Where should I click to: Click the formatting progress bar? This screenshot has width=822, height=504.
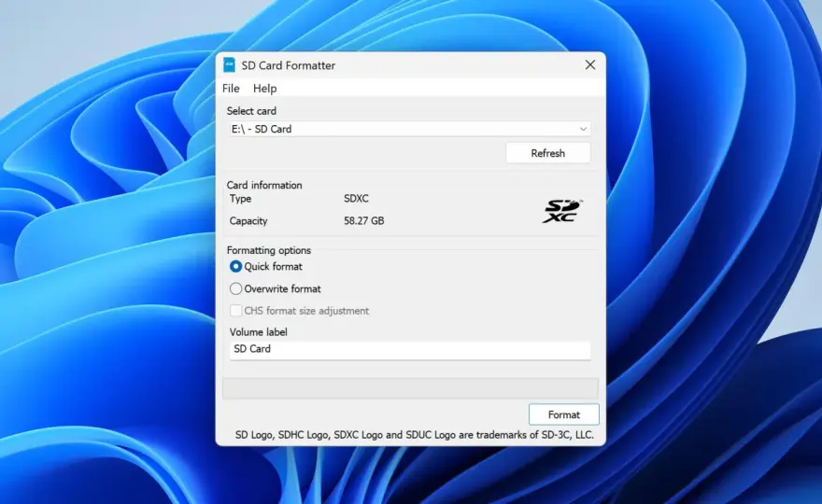(x=410, y=389)
